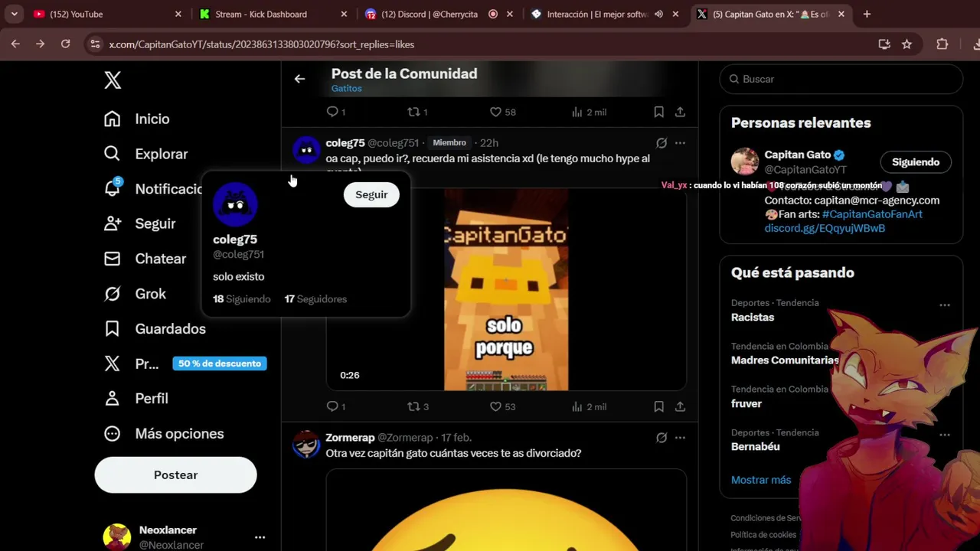Open the Madres Comunitarias trend
The image size is (980, 551).
[x=785, y=360]
